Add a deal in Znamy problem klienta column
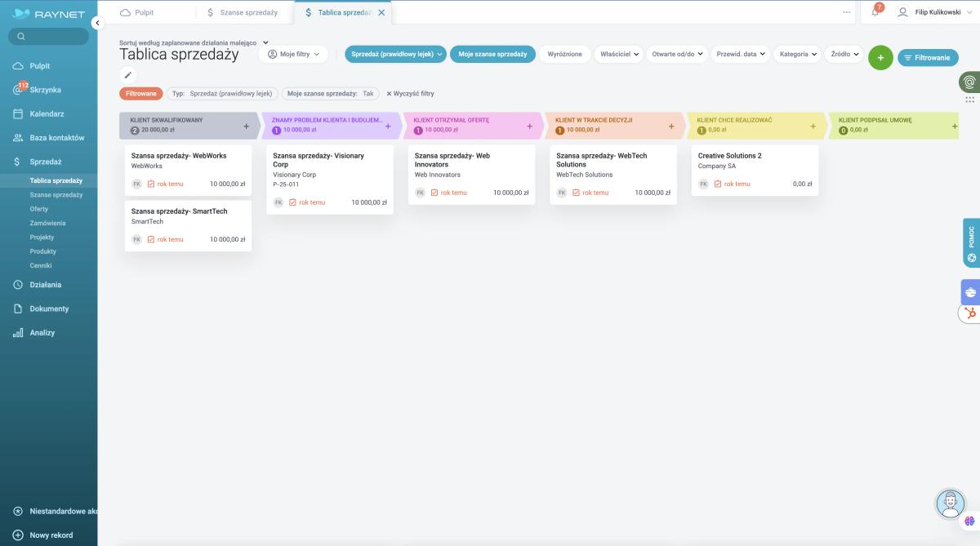The image size is (980, 546). (388, 127)
